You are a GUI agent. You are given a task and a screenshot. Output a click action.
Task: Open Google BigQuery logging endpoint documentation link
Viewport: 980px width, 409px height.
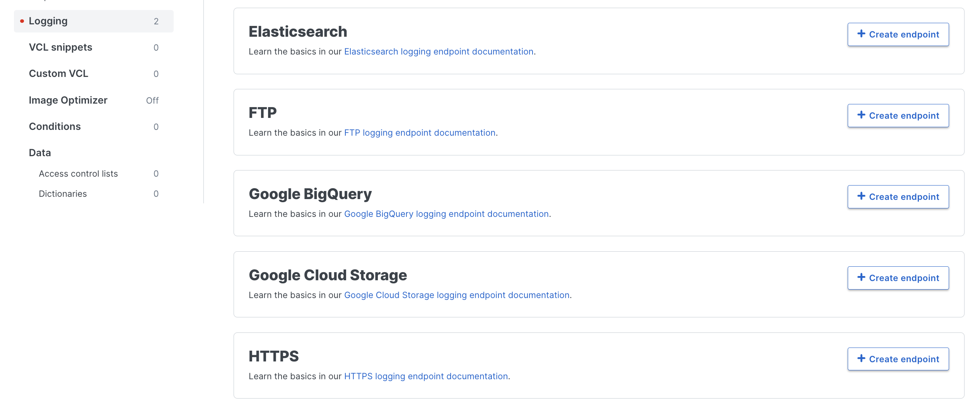pos(446,214)
